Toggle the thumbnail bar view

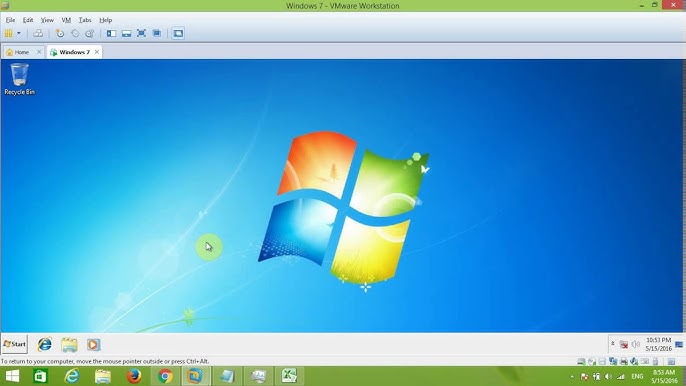click(x=126, y=33)
